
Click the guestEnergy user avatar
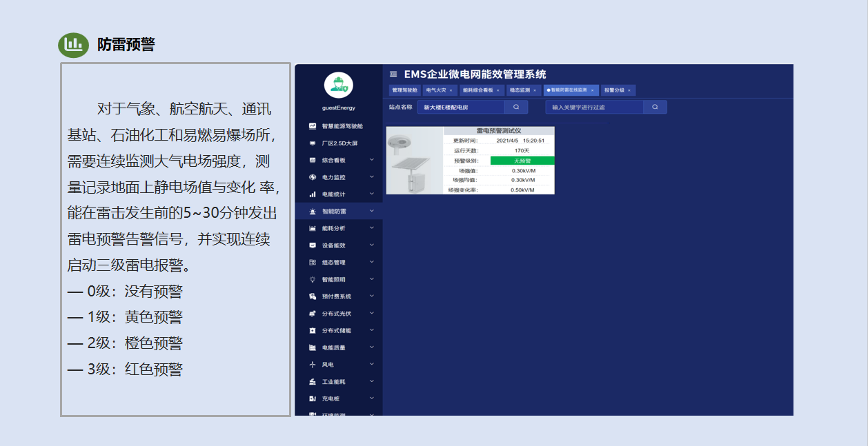pos(338,85)
